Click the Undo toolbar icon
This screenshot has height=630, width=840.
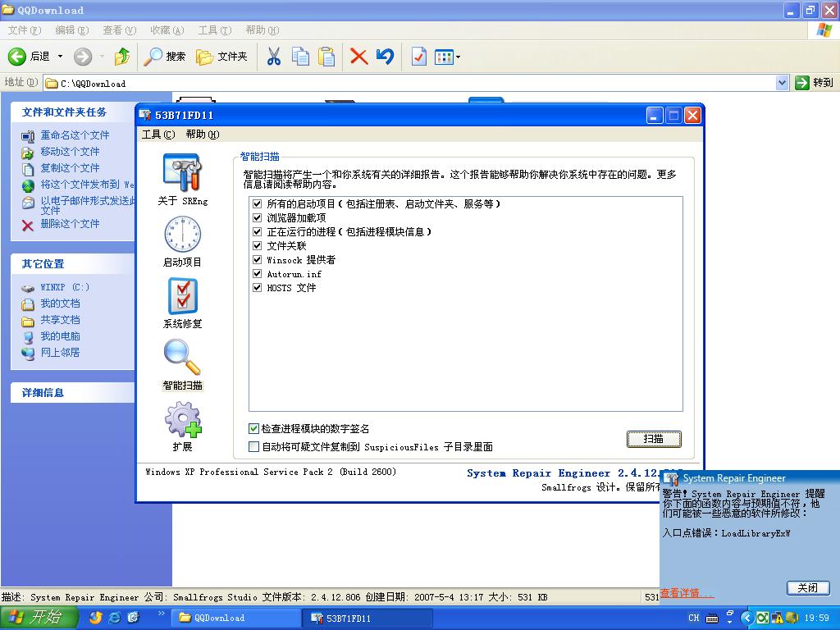pyautogui.click(x=385, y=57)
